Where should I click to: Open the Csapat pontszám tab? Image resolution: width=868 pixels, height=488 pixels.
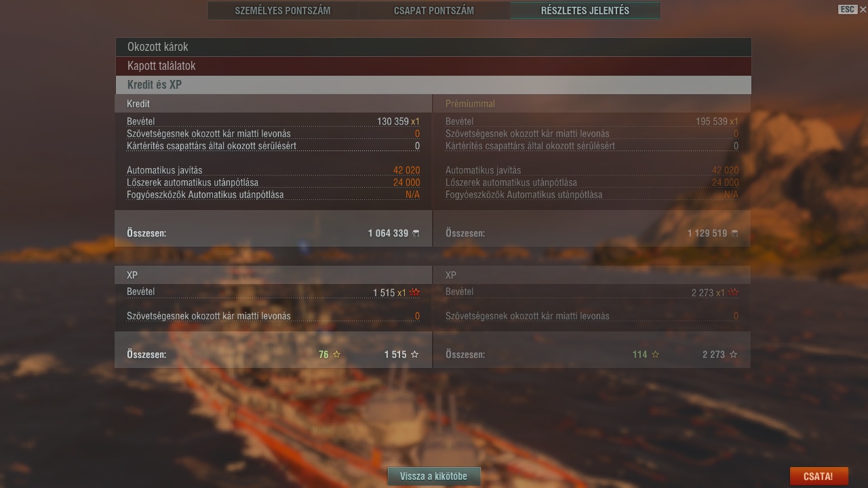pyautogui.click(x=434, y=10)
